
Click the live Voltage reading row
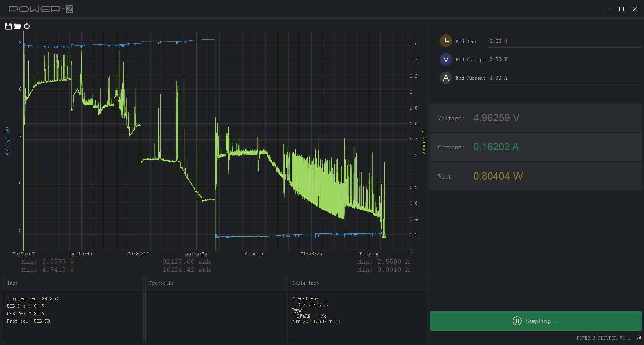click(535, 118)
